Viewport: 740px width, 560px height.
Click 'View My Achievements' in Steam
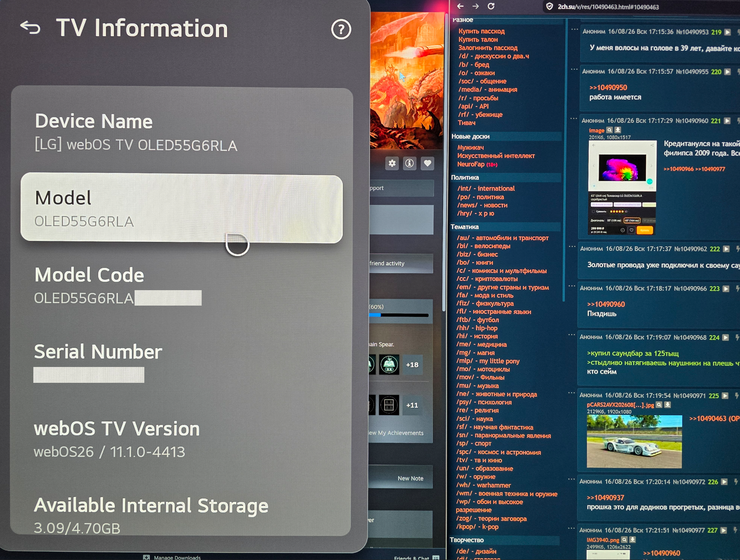(395, 433)
